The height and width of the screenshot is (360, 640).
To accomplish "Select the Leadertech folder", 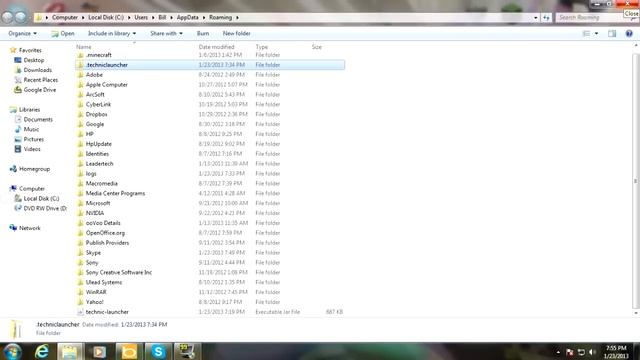I will [x=99, y=164].
